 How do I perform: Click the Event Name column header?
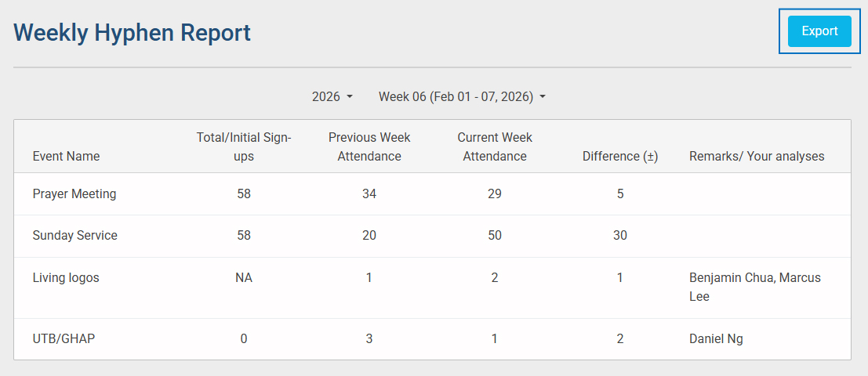(66, 156)
